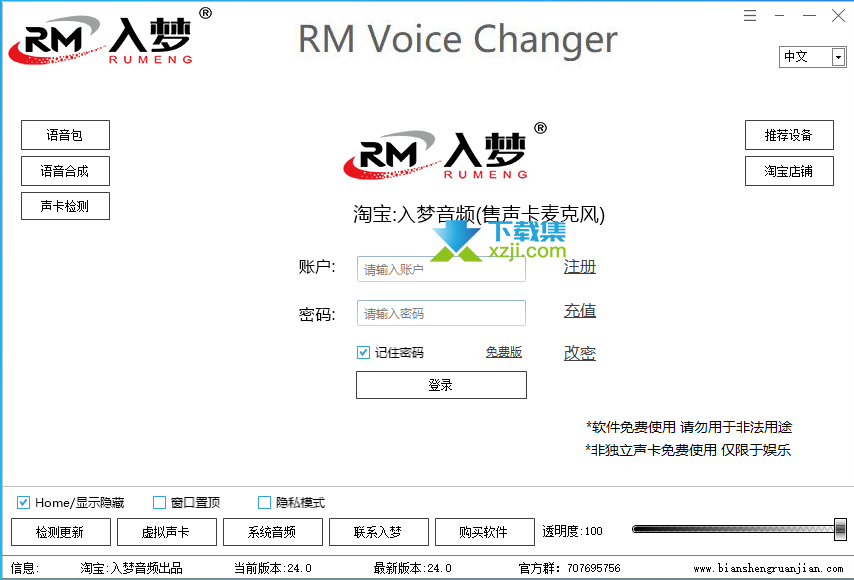Close the RM Voice Changer window
This screenshot has height=580, width=854.
click(838, 15)
